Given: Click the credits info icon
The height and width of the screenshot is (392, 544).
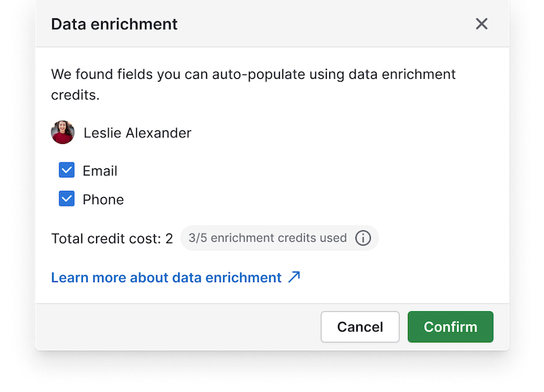Looking at the screenshot, I should [363, 238].
